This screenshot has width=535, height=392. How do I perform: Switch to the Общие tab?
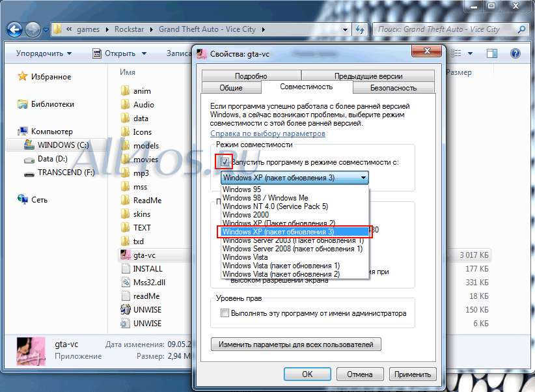coord(231,88)
